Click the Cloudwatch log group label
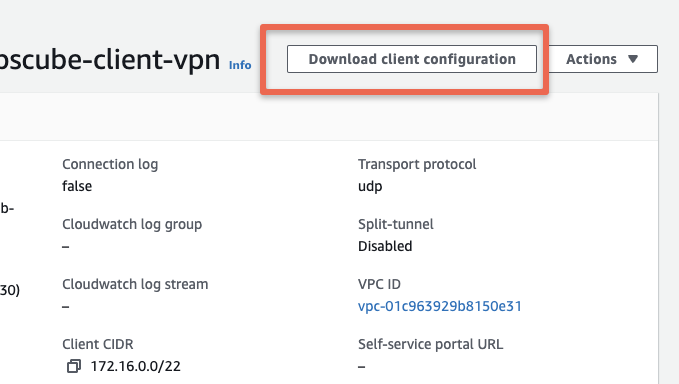This screenshot has width=679, height=384. pyautogui.click(x=132, y=225)
